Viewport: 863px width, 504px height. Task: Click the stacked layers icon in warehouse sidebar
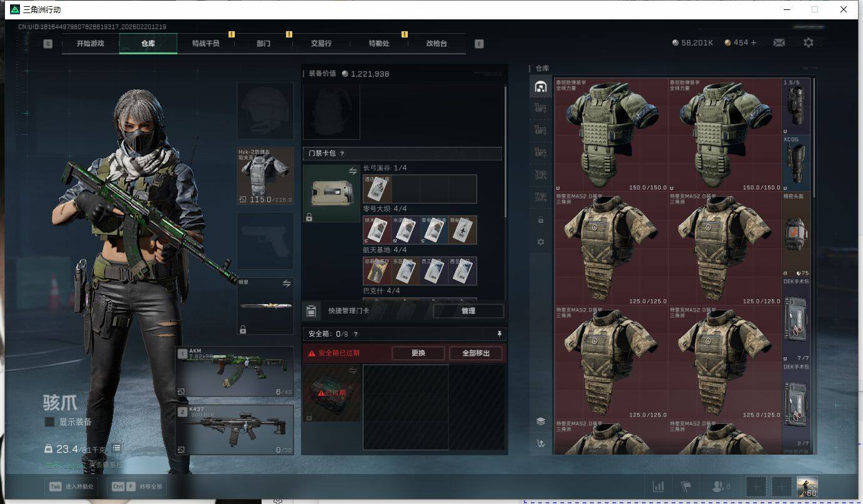pyautogui.click(x=540, y=421)
